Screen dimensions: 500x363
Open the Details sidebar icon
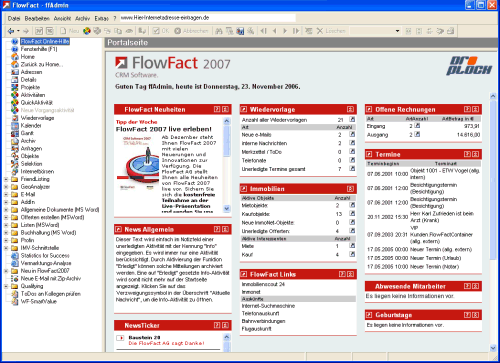pos(15,80)
